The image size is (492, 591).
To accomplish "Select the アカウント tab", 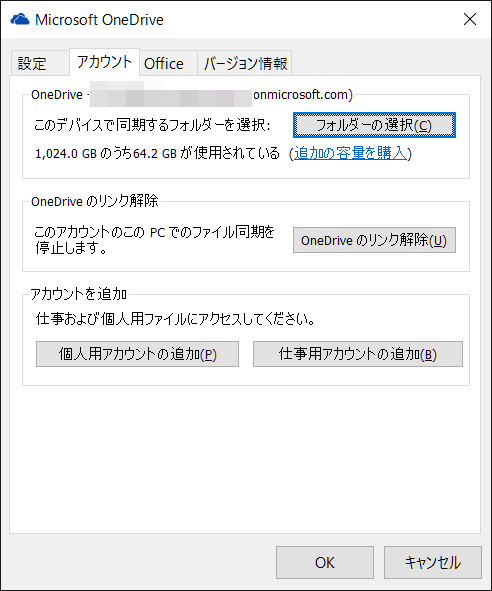I will [x=104, y=62].
